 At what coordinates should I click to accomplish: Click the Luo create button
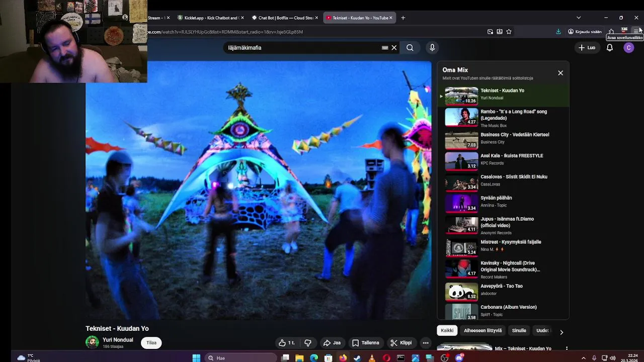(587, 48)
